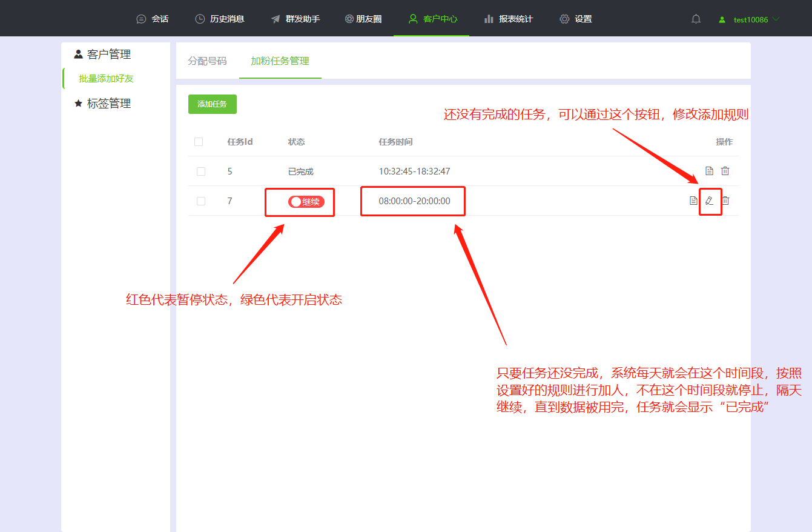View details document icon for task 5
This screenshot has width=812, height=532.
709,171
